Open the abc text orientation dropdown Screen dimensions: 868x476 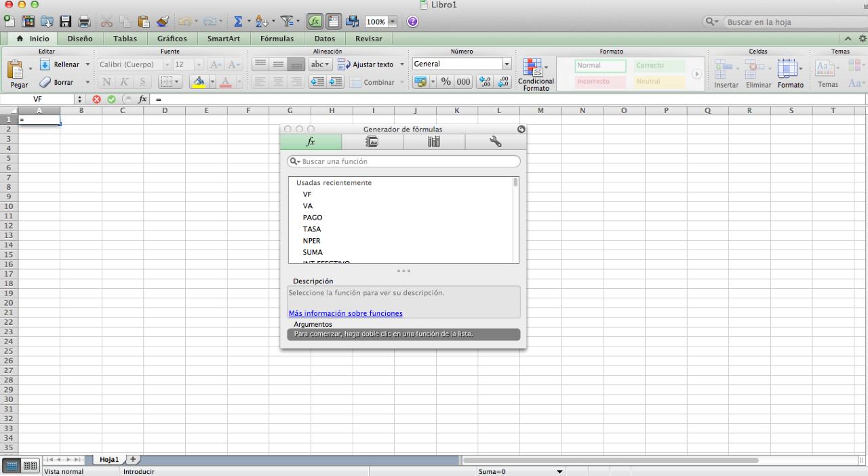[320, 64]
